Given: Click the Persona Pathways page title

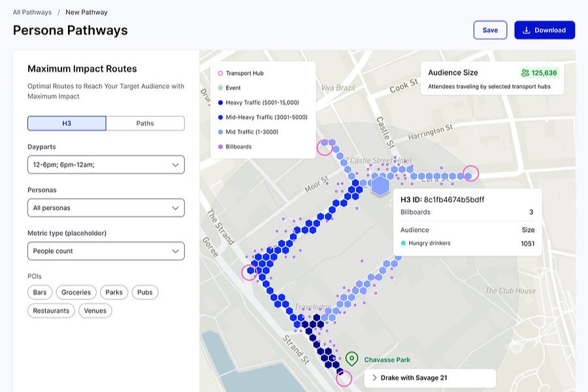Looking at the screenshot, I should pyautogui.click(x=70, y=31).
